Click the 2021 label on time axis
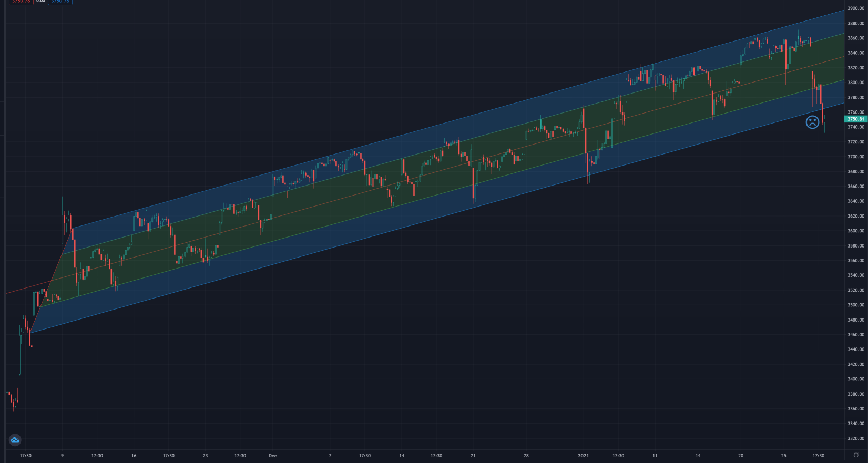The image size is (868, 463). pyautogui.click(x=583, y=456)
